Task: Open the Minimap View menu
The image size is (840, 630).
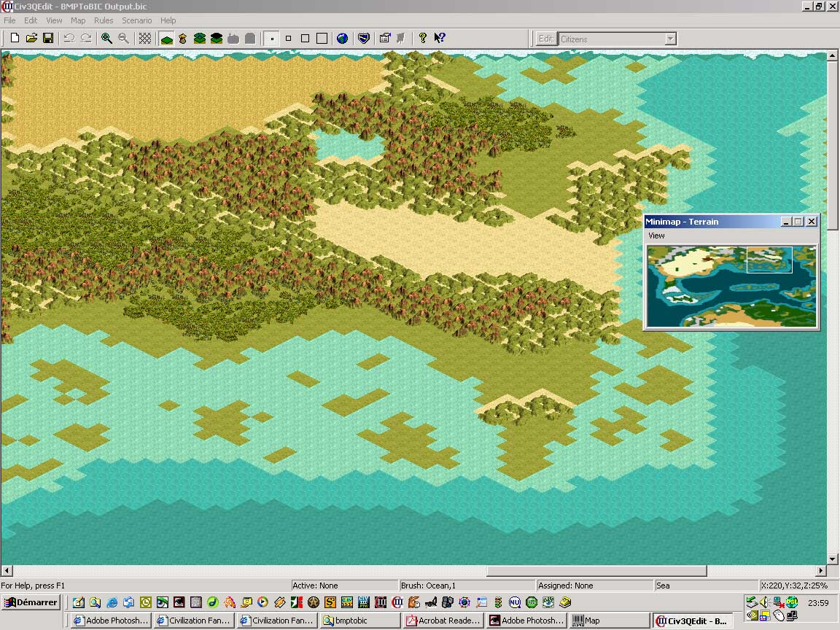Action: (656, 236)
